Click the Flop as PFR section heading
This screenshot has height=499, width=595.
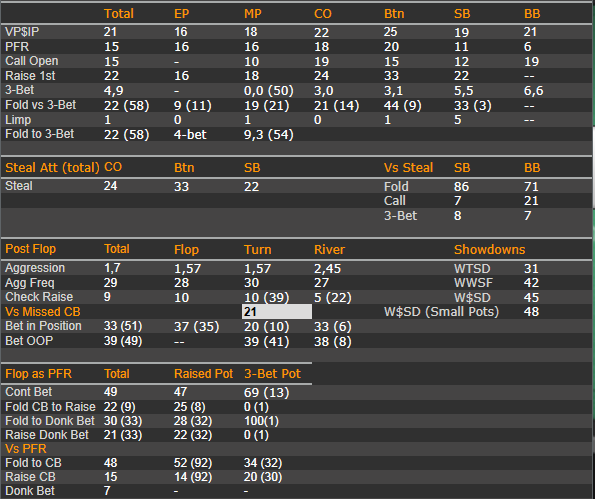(38, 374)
